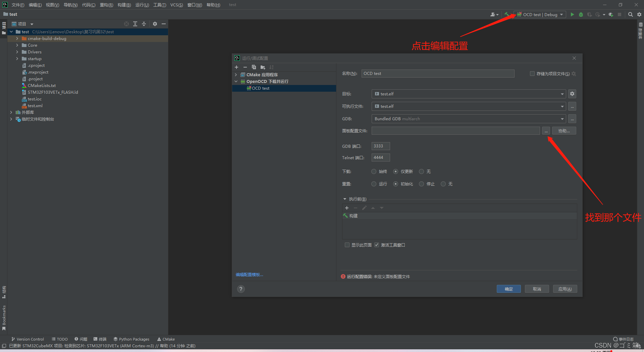Expand all icon in project panel header

click(135, 24)
